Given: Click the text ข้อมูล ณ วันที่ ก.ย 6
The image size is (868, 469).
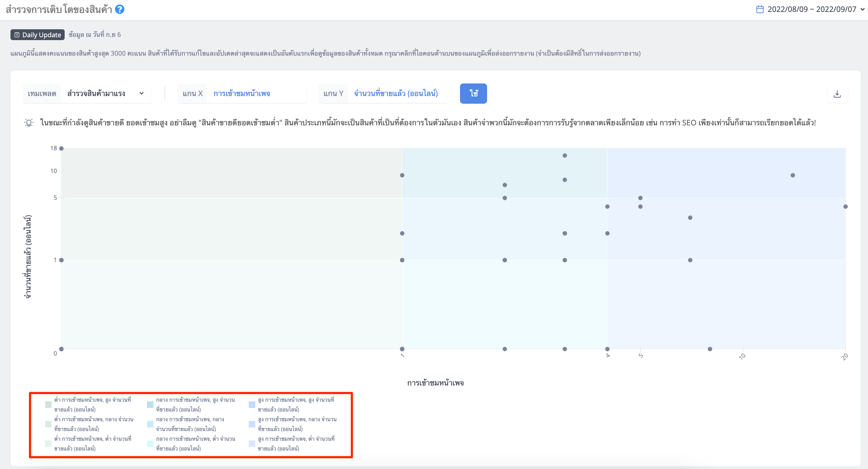Looking at the screenshot, I should [95, 35].
